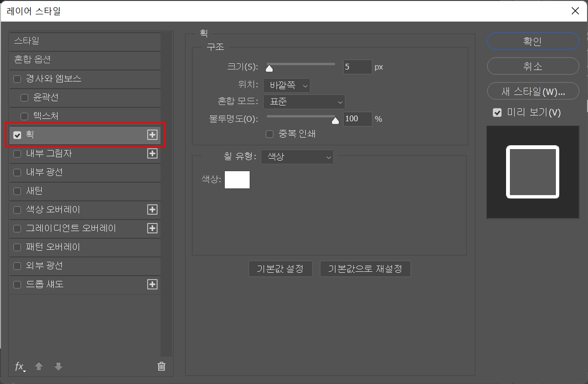Enable the 경사와 엠보스 checkbox
Viewport: 588px width, 384px height.
click(x=18, y=79)
